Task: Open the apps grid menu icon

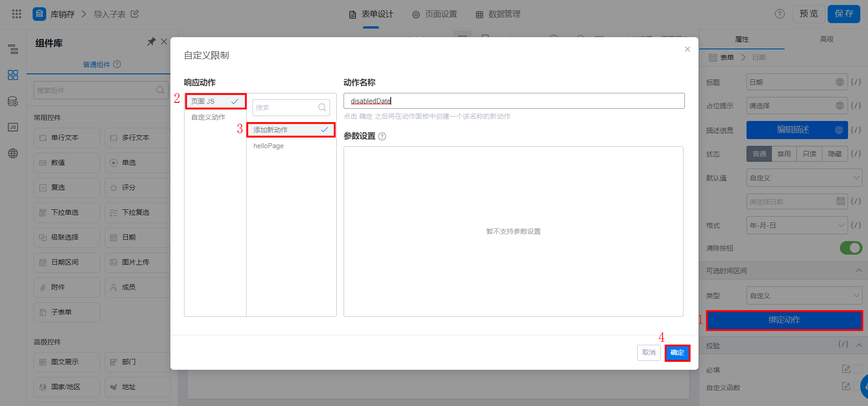Action: point(17,14)
